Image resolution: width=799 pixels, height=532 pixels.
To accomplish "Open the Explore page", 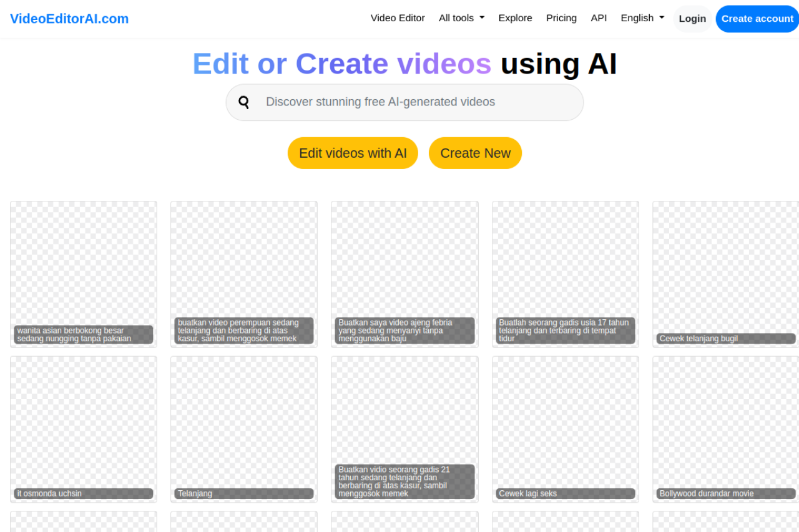I will 515,18.
